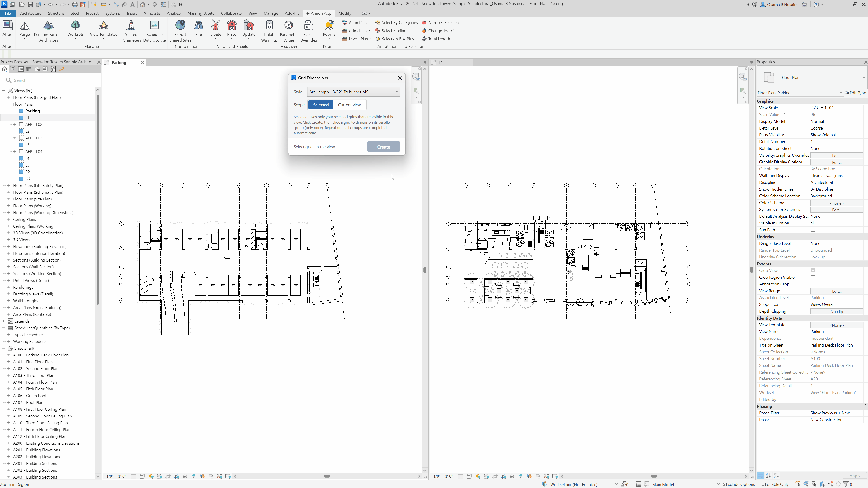Open the Style dropdown in Grid Dimensions
Screen dimensions: 868x488
pos(353,92)
